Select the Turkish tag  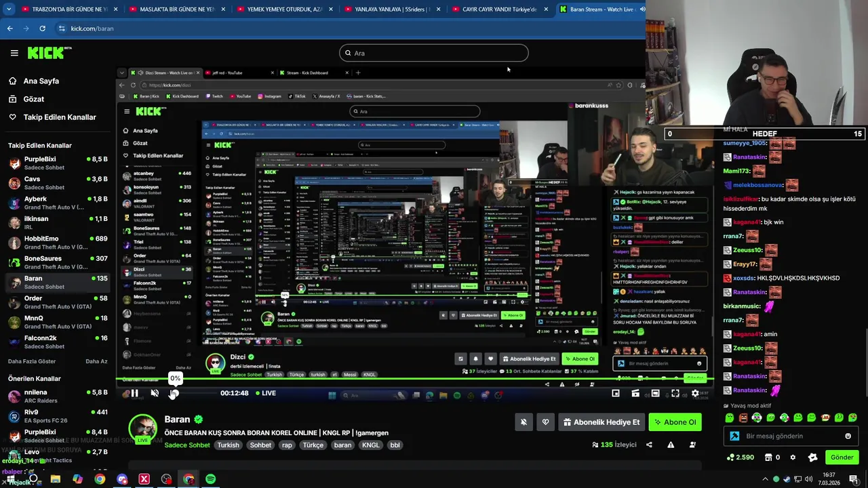[228, 445]
